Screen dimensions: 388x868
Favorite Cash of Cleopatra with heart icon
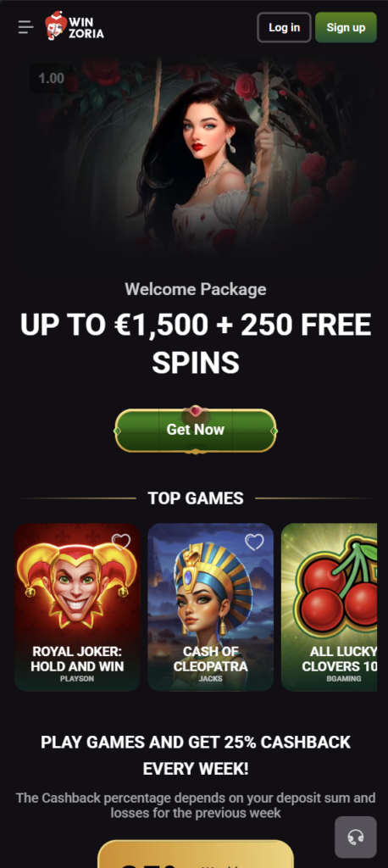pyautogui.click(x=254, y=542)
